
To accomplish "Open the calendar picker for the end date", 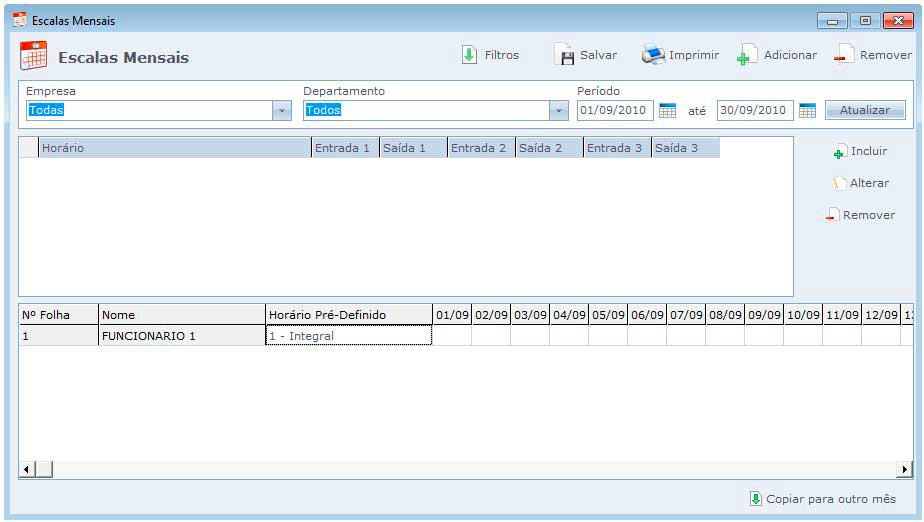I will pos(807,111).
